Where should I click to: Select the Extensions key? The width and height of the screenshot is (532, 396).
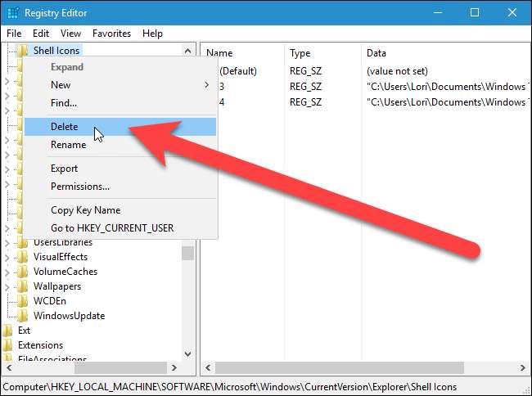coord(40,345)
